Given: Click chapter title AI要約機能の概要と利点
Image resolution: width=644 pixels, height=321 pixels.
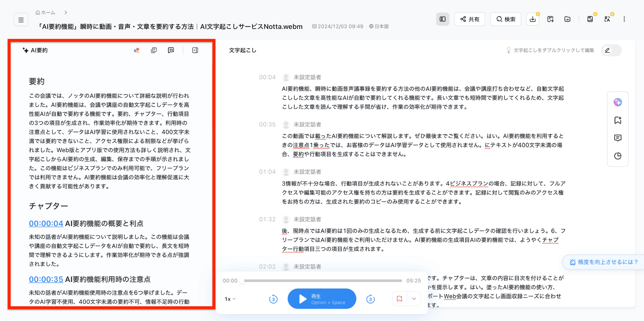Looking at the screenshot, I should [x=104, y=224].
